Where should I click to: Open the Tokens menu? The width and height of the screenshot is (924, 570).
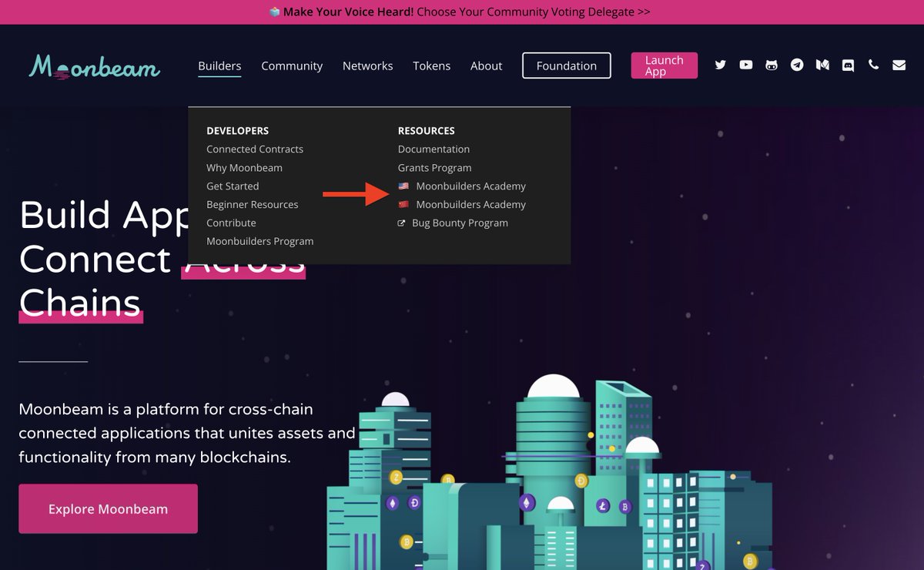point(432,65)
